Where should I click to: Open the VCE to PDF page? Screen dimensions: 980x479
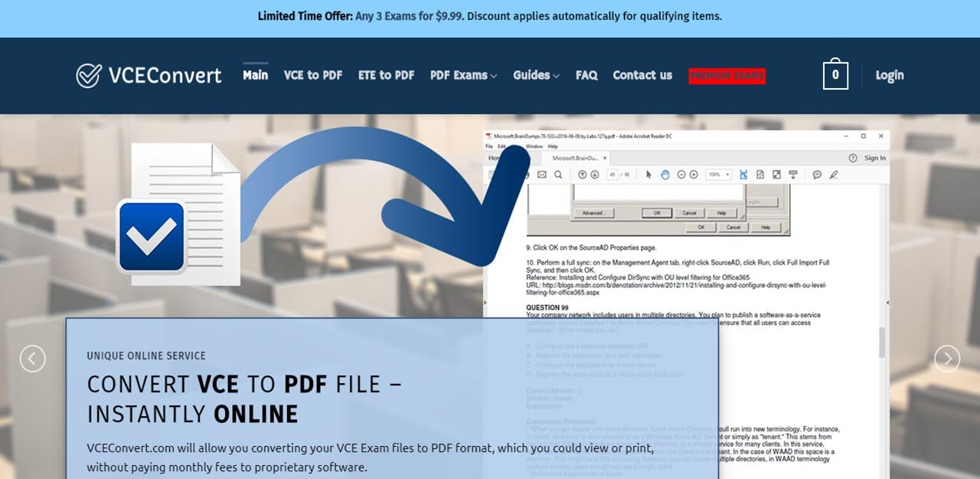coord(313,75)
